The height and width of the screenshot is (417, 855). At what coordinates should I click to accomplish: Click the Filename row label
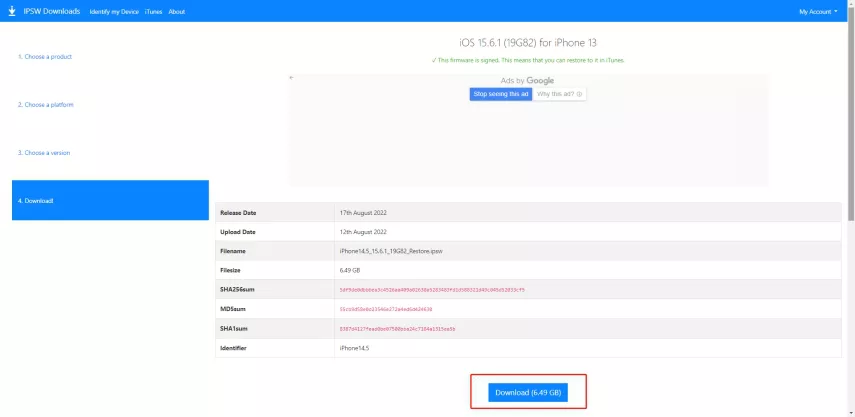coord(233,251)
